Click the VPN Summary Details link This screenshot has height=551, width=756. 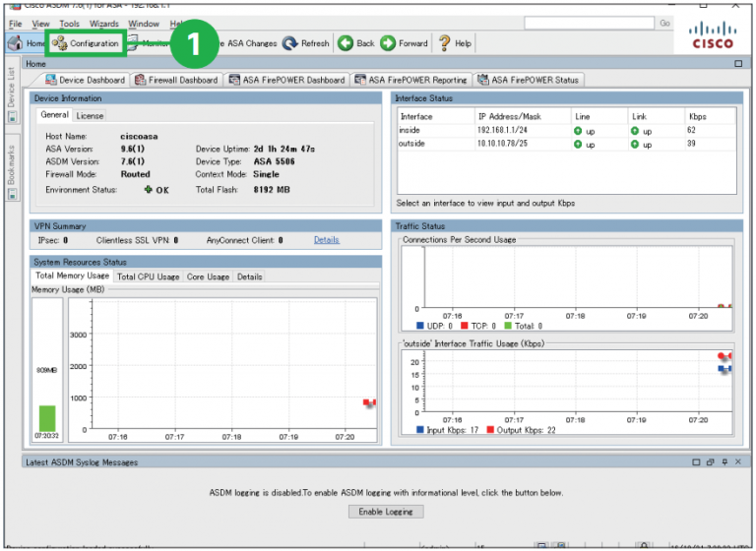327,240
